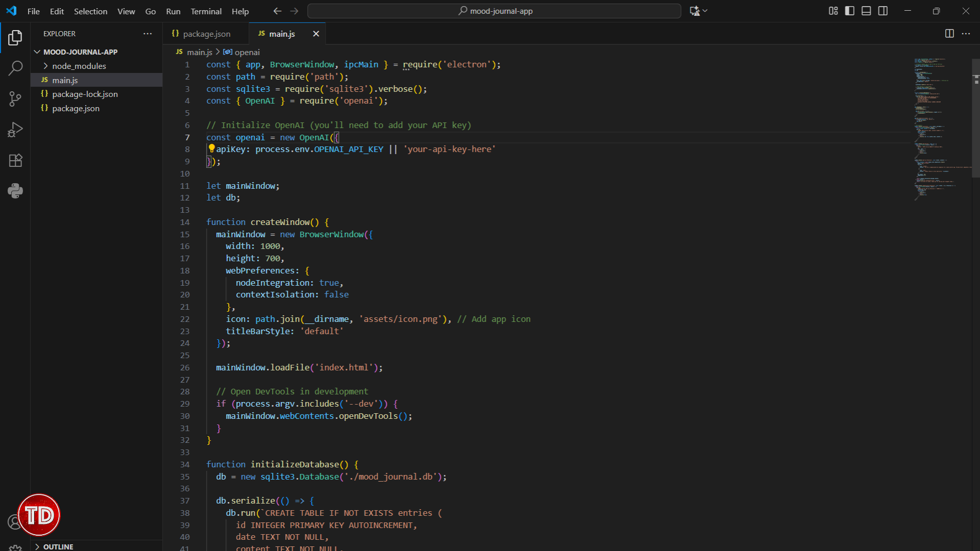The height and width of the screenshot is (551, 980).
Task: Toggle the Panel visibility
Action: tap(866, 10)
